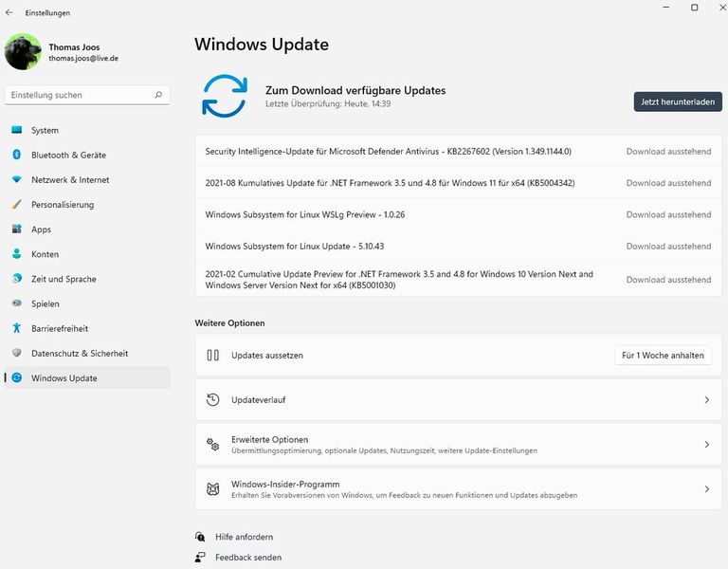
Task: Click the Updateverlauf history clock icon
Action: pos(212,400)
